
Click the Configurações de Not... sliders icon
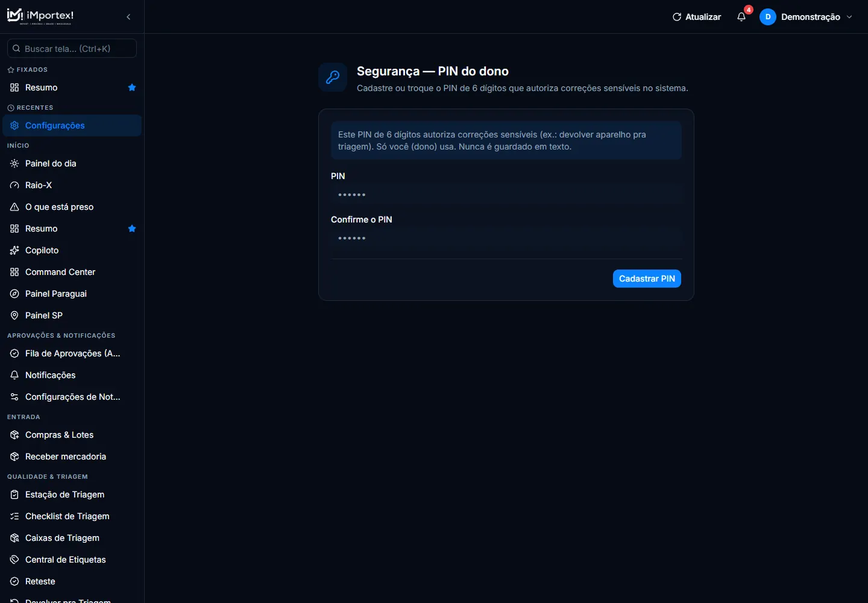(x=14, y=397)
